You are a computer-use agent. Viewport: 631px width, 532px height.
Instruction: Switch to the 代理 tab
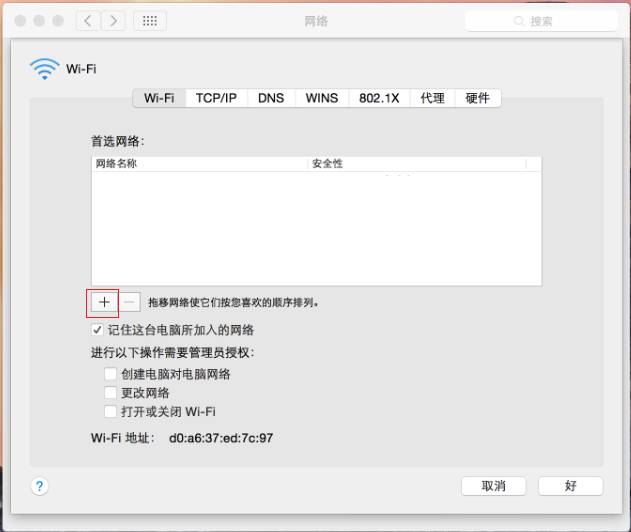click(x=433, y=98)
